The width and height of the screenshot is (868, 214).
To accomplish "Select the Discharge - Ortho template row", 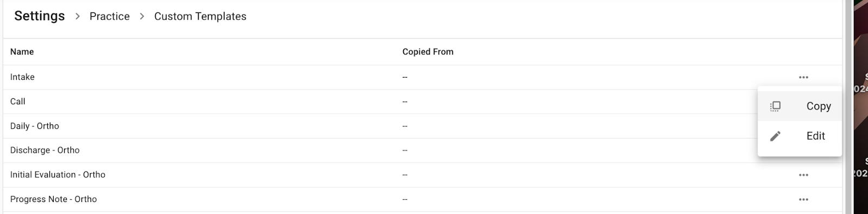I will click(423, 150).
